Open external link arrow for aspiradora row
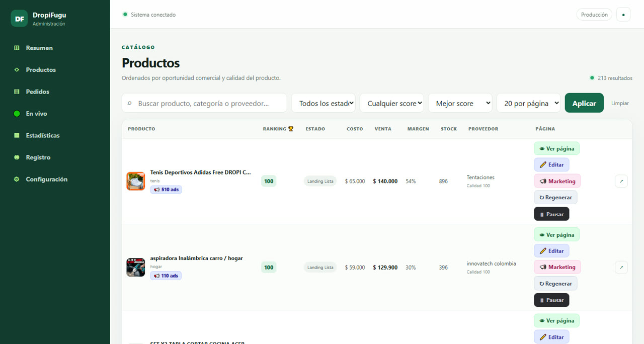The image size is (644, 344). [621, 267]
